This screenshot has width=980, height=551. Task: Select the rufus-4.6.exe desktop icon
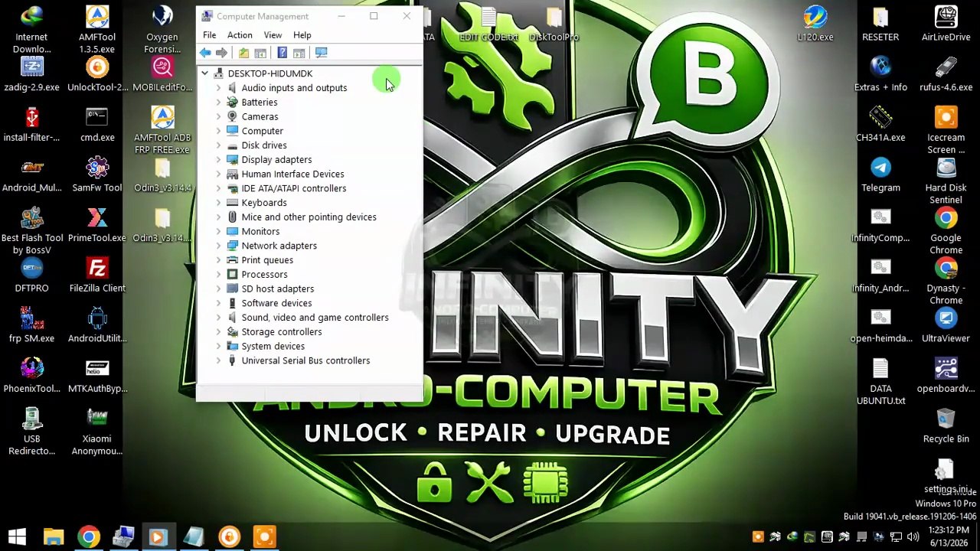click(x=946, y=74)
